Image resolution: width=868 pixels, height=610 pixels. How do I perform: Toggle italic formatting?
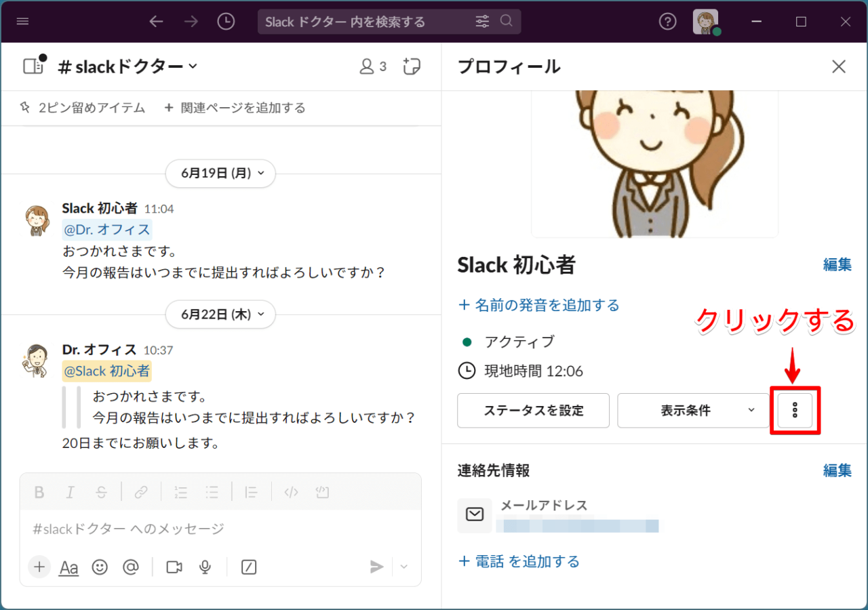70,492
